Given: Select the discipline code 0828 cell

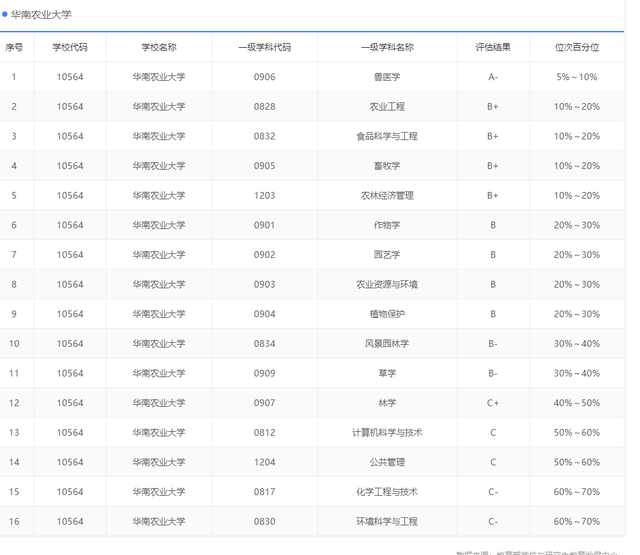Looking at the screenshot, I should (x=264, y=107).
